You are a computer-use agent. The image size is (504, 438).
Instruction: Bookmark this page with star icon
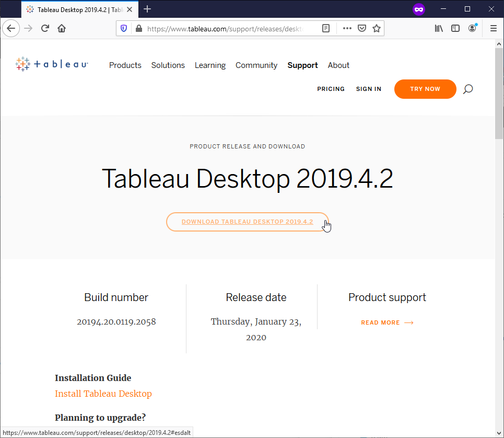coord(377,29)
